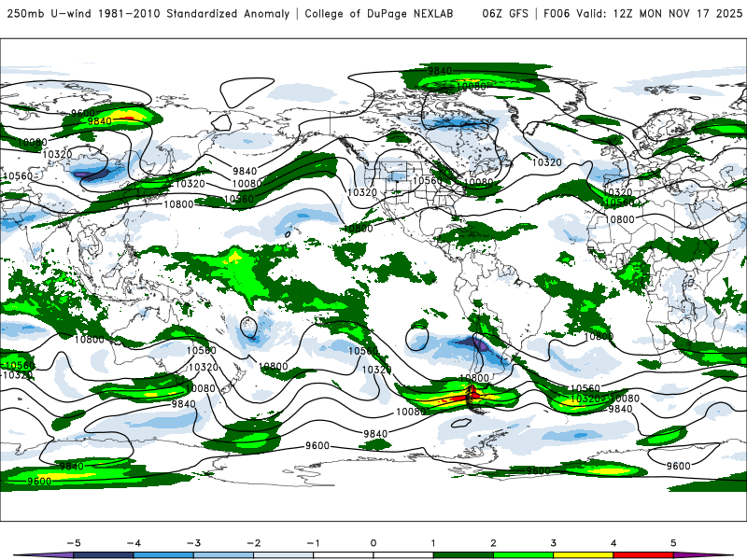
Task: Click the '10560' contour label over the central United States
Action: (428, 180)
